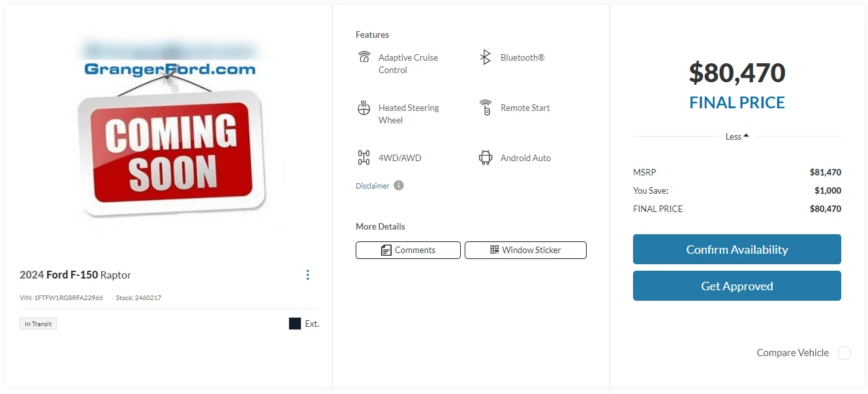Click the Confirm Availability button
This screenshot has width=868, height=394.
[737, 249]
